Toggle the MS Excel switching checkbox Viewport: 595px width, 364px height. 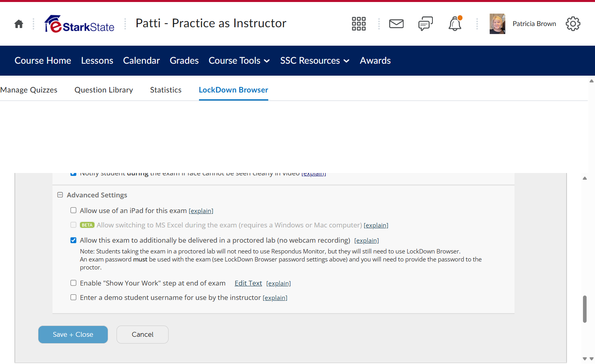pos(73,225)
